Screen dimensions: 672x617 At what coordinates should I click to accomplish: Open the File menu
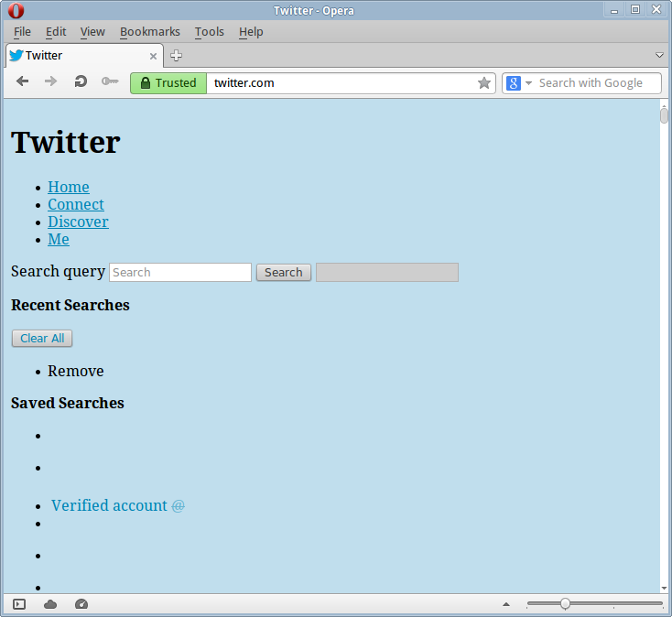[x=22, y=32]
